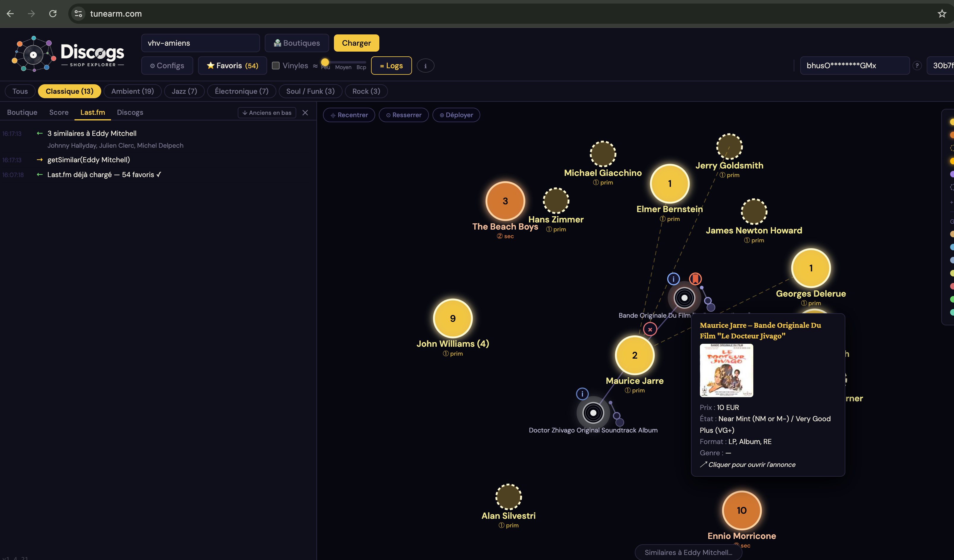Switch to the Discogs log tab
954x560 pixels.
point(130,112)
